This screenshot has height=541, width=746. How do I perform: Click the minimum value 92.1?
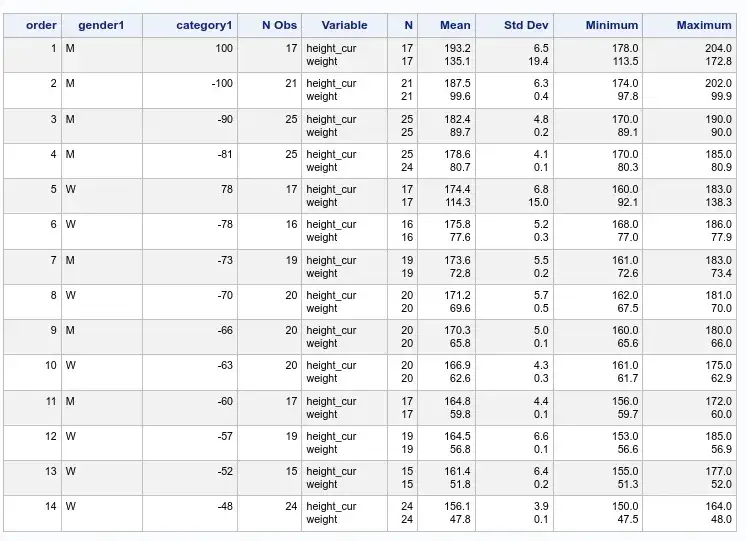click(624, 202)
